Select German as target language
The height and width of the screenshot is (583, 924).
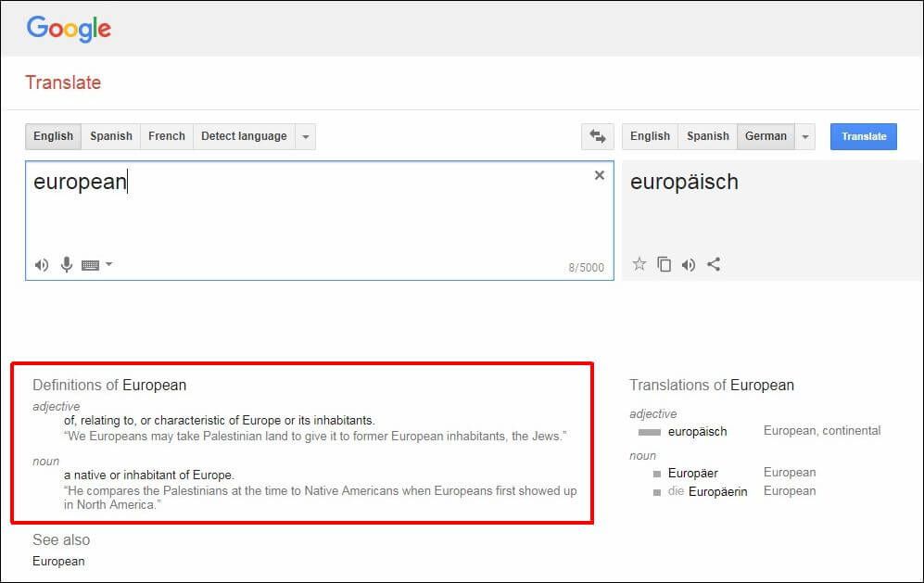coord(766,136)
